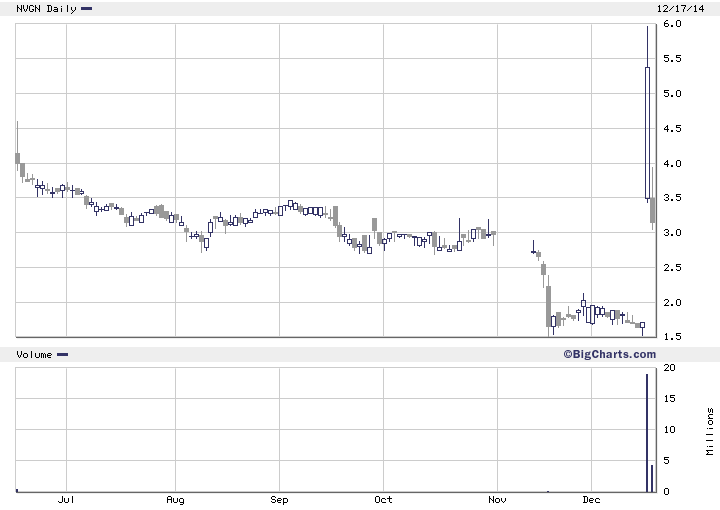
Task: Click the 20 volume axis label
Action: tap(669, 368)
